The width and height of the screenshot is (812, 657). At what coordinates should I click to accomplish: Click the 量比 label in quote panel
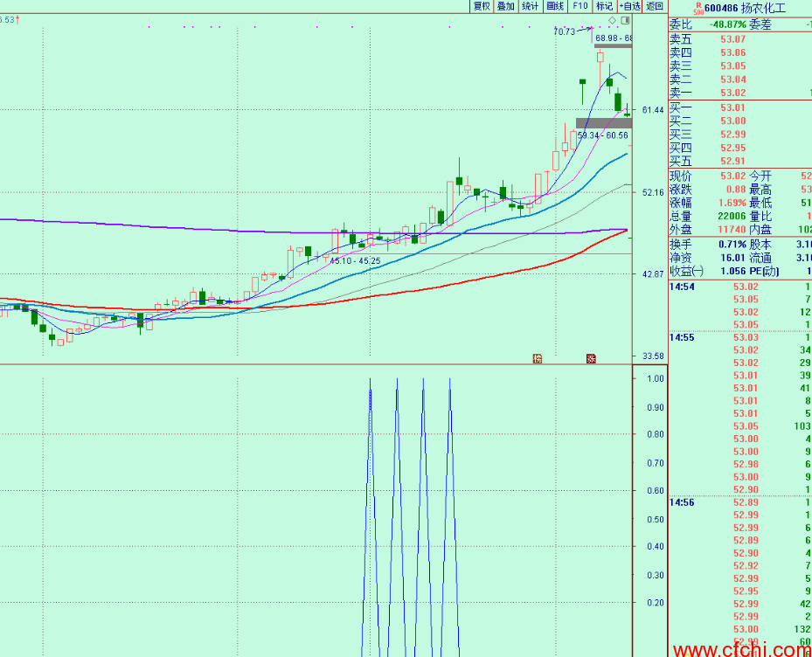pos(760,217)
